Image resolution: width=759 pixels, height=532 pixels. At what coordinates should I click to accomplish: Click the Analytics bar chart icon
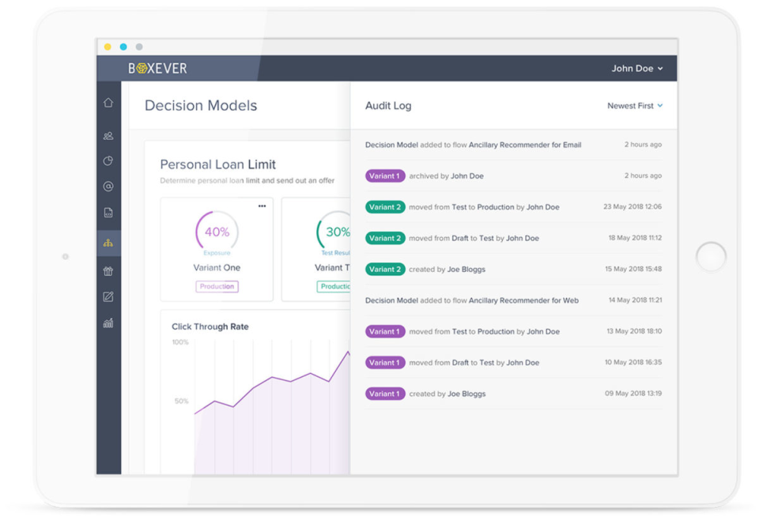[108, 323]
